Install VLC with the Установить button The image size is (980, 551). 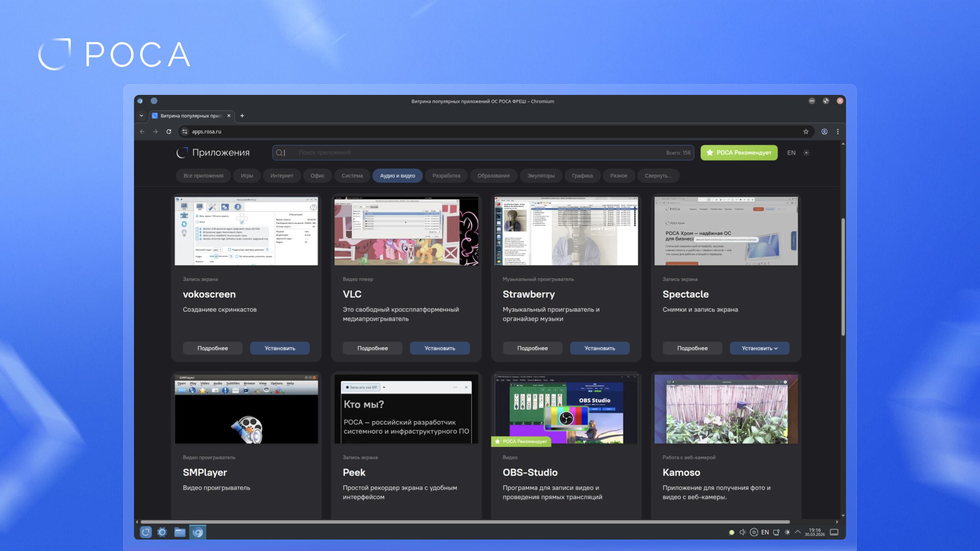[x=439, y=348]
